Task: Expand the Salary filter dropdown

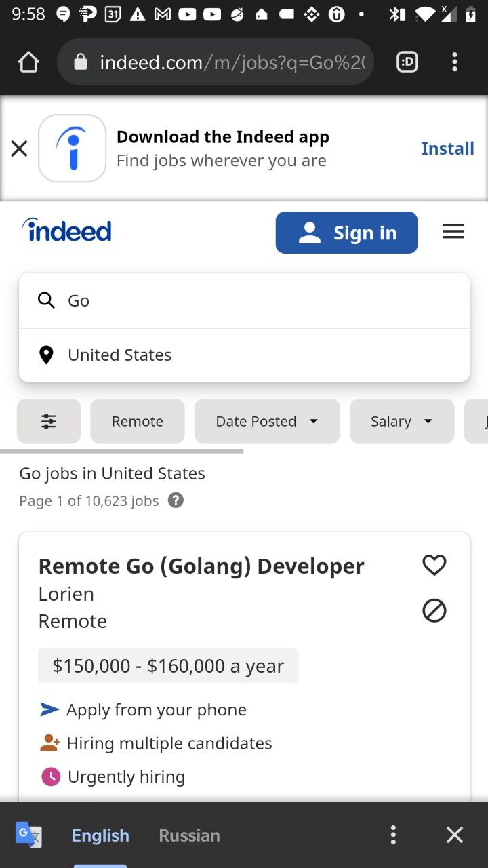Action: (x=402, y=421)
